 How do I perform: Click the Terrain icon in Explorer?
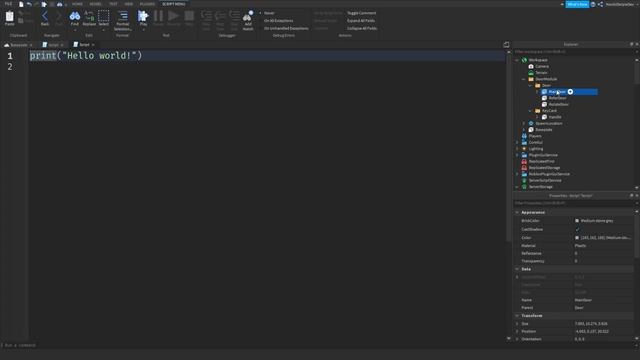pos(531,73)
